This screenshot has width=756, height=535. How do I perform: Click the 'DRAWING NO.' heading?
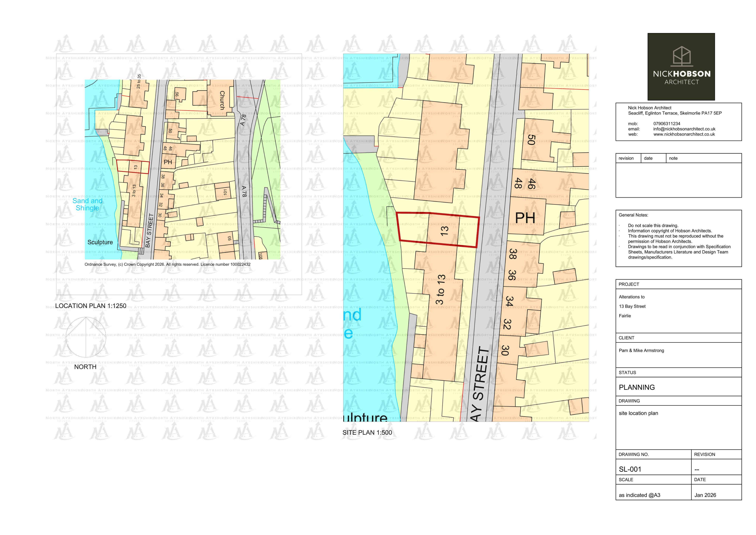[x=633, y=454]
